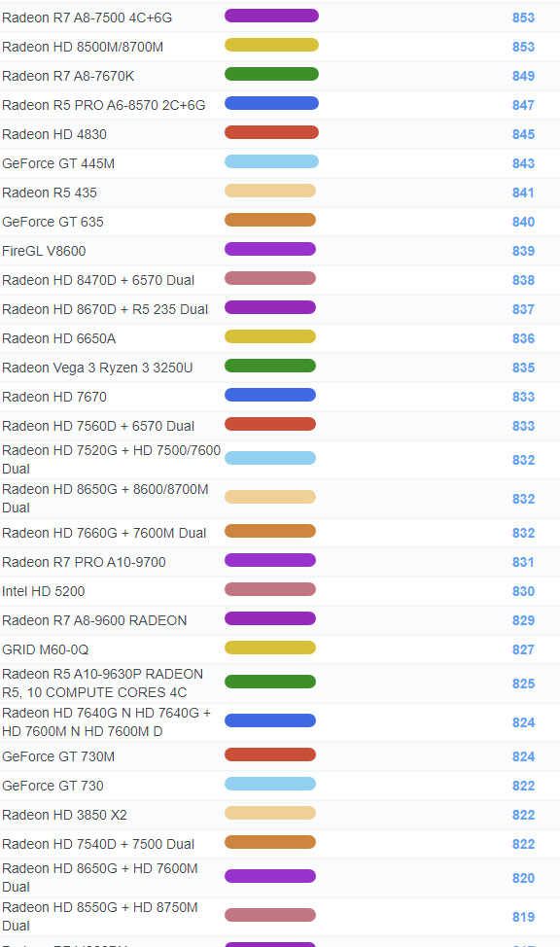Image resolution: width=560 pixels, height=947 pixels.
Task: Click the beige bar for Radeon R5 435
Action: (x=270, y=191)
